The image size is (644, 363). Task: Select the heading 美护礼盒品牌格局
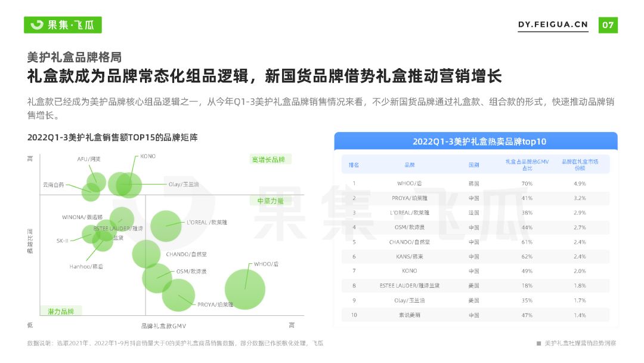tap(75, 57)
